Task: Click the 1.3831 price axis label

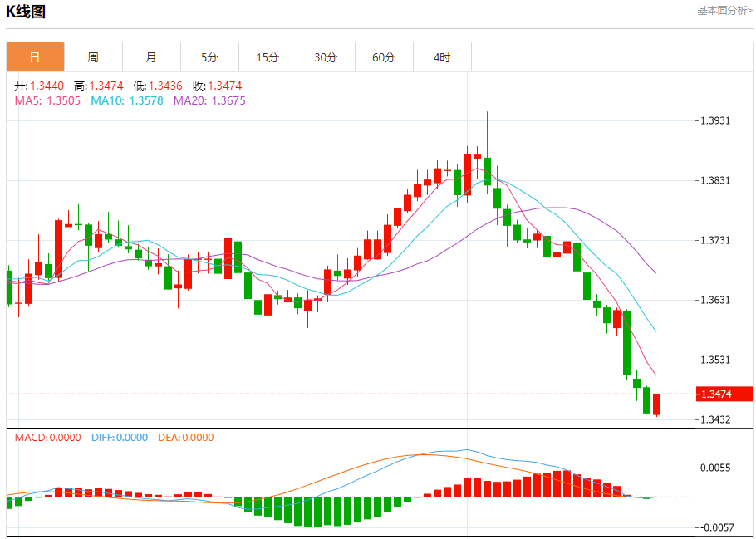Action: click(x=715, y=180)
